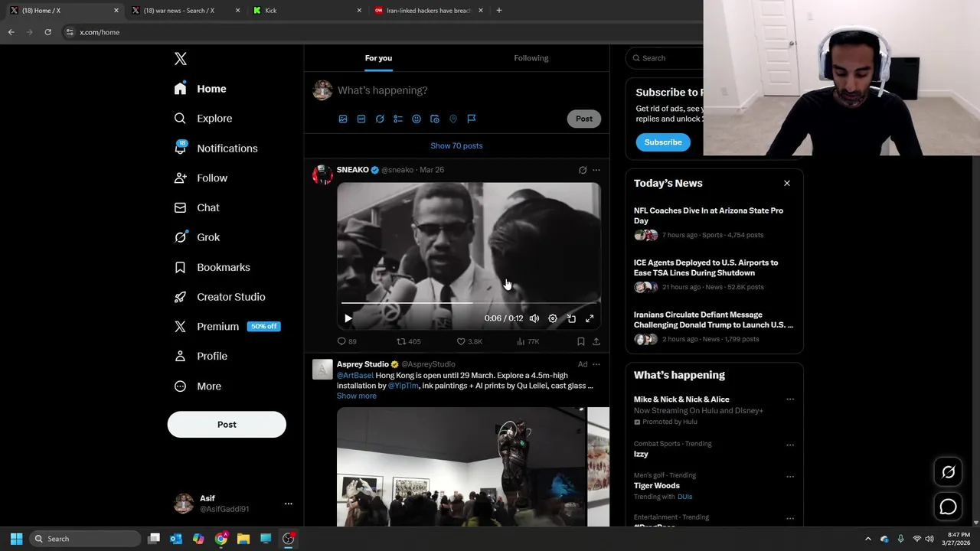Open SNEAKO's profile avatar
Viewport: 980px width, 551px height.
322,174
